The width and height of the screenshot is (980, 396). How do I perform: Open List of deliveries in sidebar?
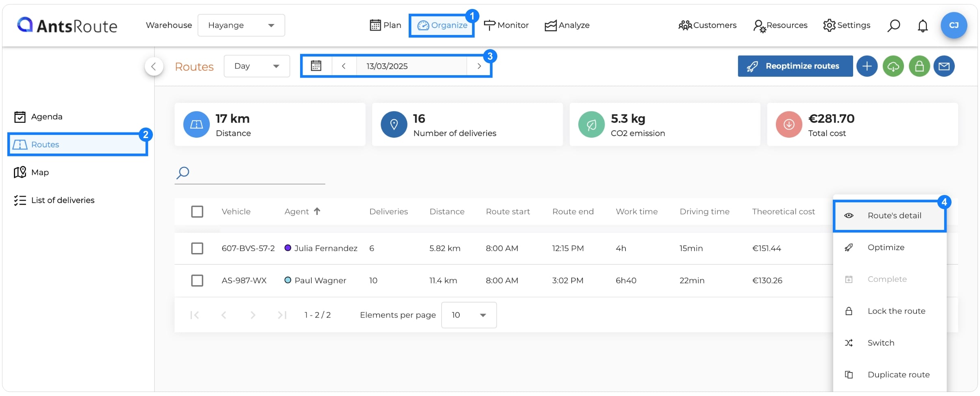click(54, 200)
